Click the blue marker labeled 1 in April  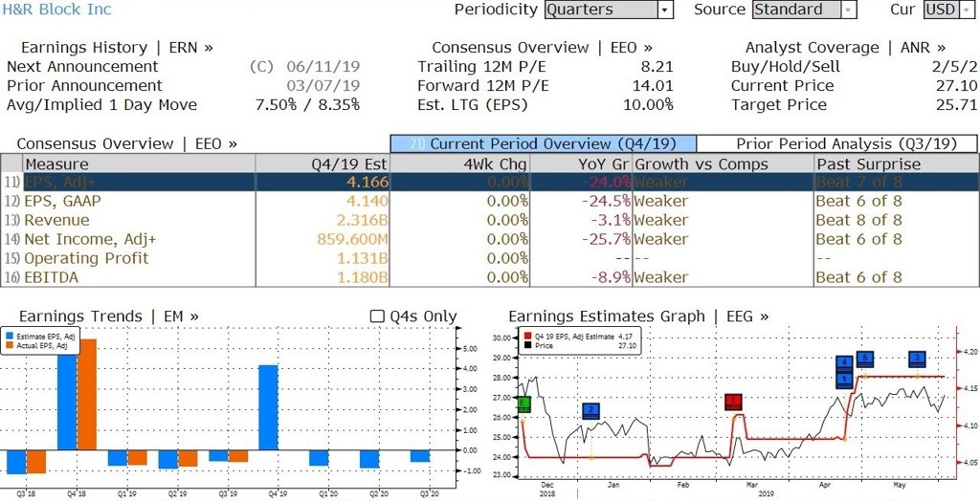point(844,380)
